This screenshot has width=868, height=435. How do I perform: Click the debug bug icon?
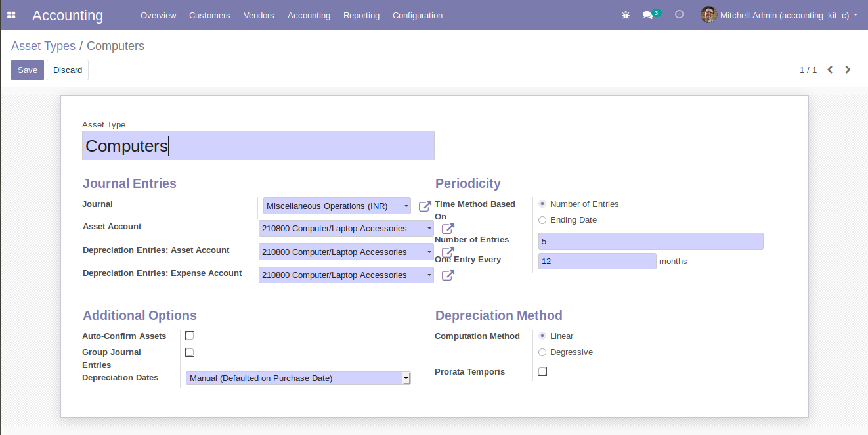coord(626,15)
